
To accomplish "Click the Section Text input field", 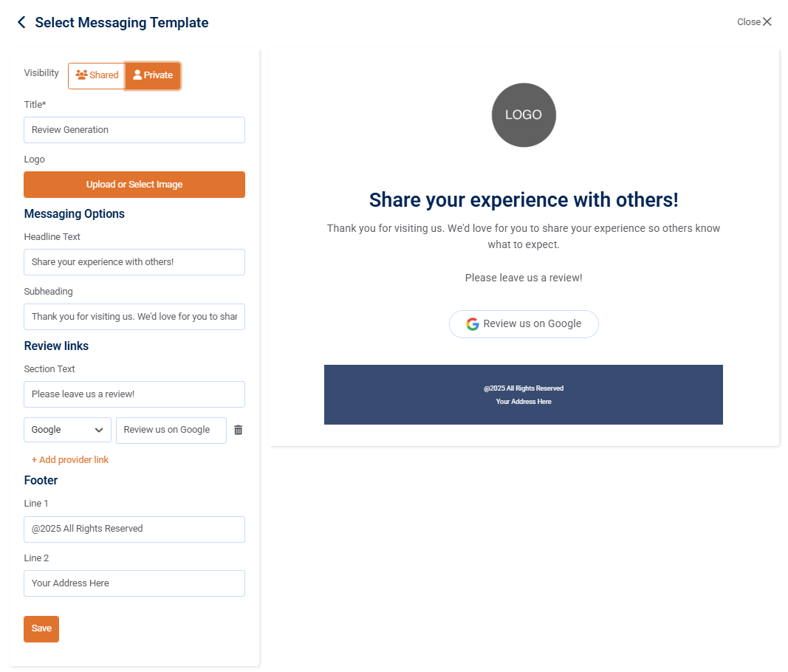I will click(134, 394).
